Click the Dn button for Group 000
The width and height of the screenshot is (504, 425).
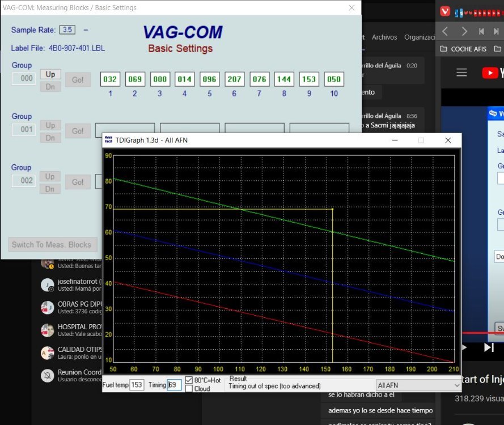[50, 87]
